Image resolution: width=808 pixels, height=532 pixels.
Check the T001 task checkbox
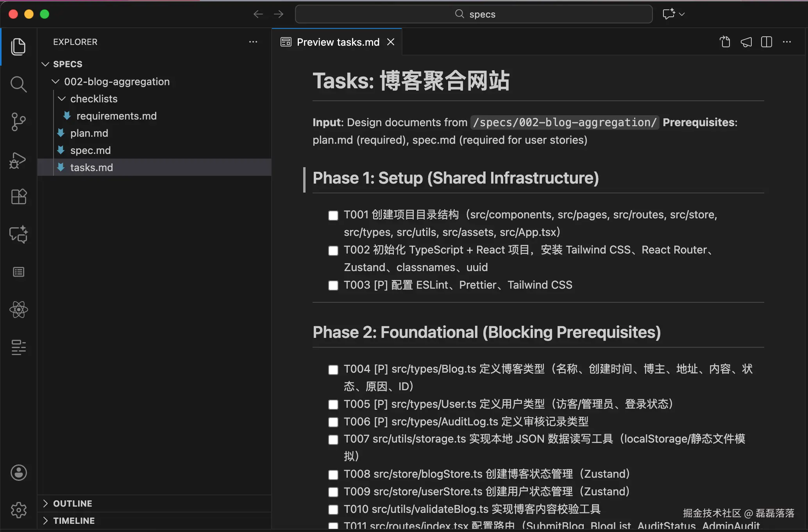[x=333, y=216]
